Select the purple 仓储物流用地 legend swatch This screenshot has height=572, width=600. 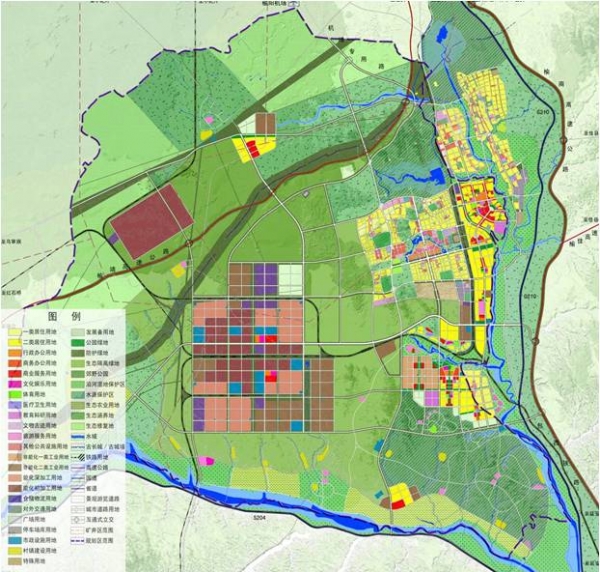(x=14, y=498)
